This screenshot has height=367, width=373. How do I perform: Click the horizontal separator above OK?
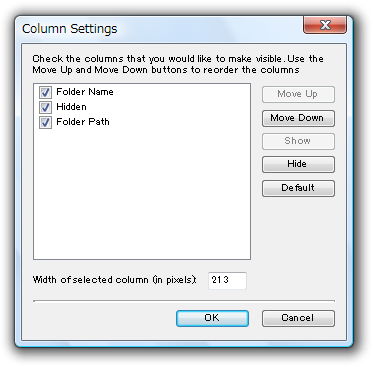(x=184, y=301)
